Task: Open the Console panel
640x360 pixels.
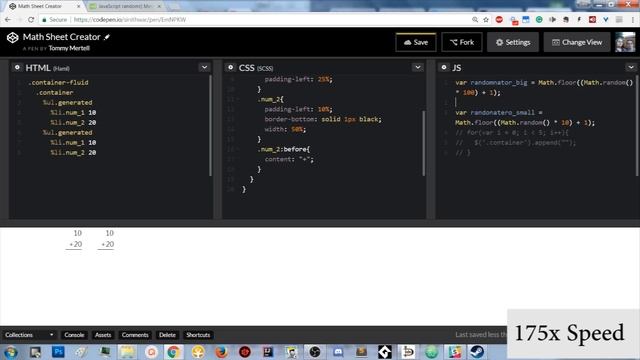Action: click(74, 335)
